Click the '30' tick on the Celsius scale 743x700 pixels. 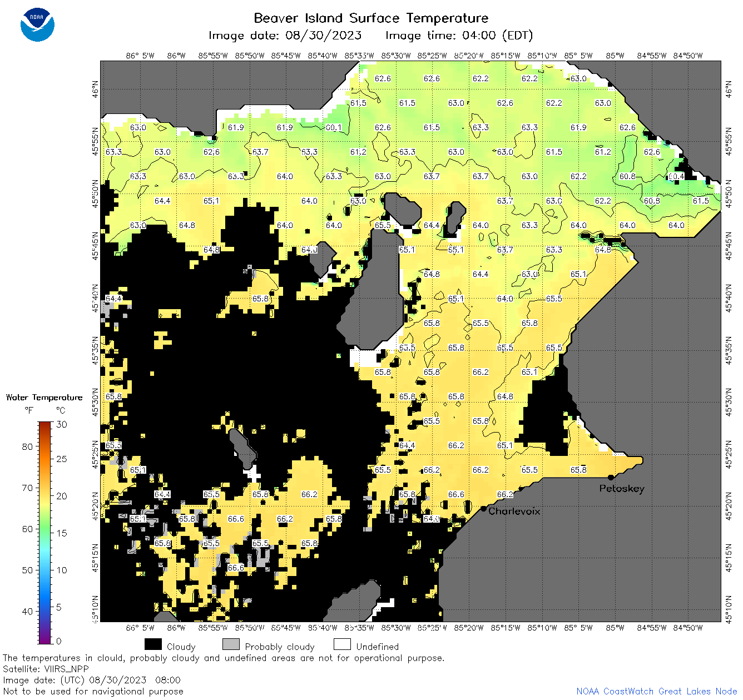62,424
